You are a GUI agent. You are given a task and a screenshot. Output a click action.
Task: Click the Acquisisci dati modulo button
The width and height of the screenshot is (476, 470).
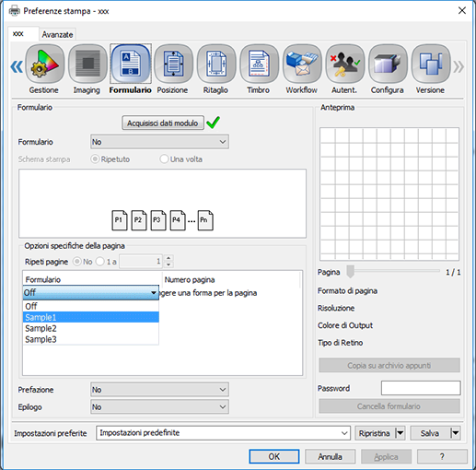point(163,123)
